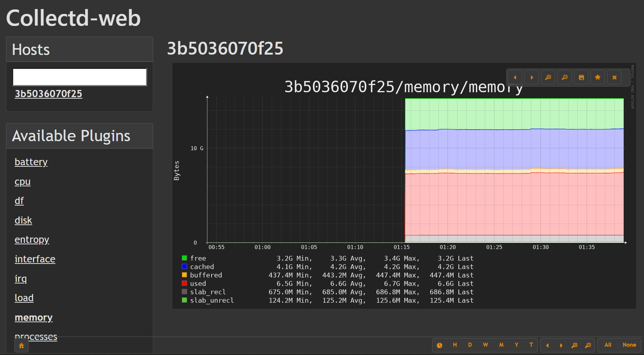
Task: Set time range to hour (H)
Action: [455, 345]
